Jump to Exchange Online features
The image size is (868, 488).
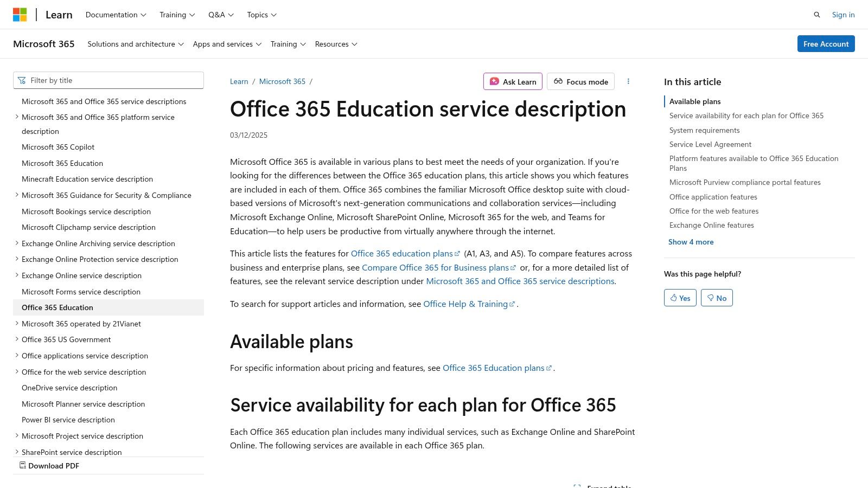click(x=712, y=225)
